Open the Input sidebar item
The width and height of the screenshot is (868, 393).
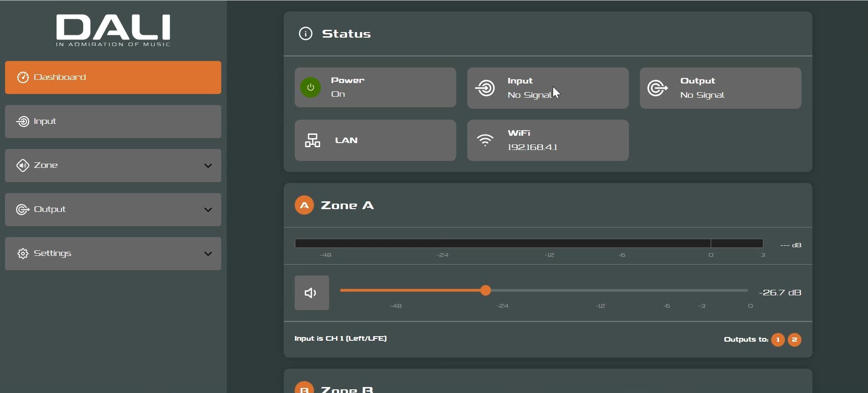[x=113, y=122]
